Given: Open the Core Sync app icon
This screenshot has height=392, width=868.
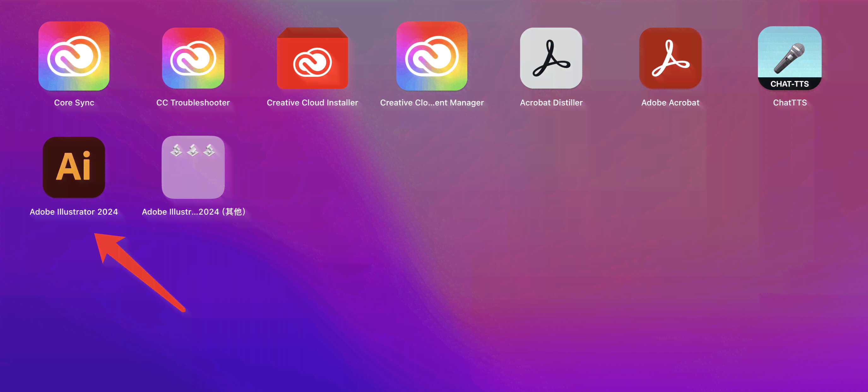Looking at the screenshot, I should 74,56.
